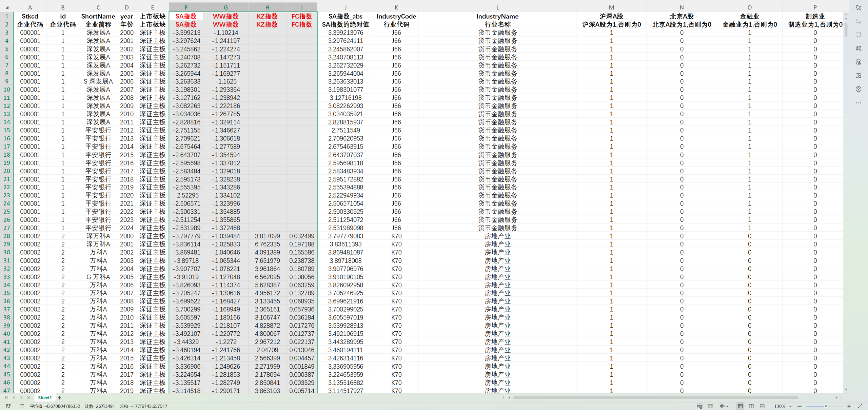Expand the reading mode crosshair dropdown arrow
This screenshot has width=868, height=410.
click(727, 406)
